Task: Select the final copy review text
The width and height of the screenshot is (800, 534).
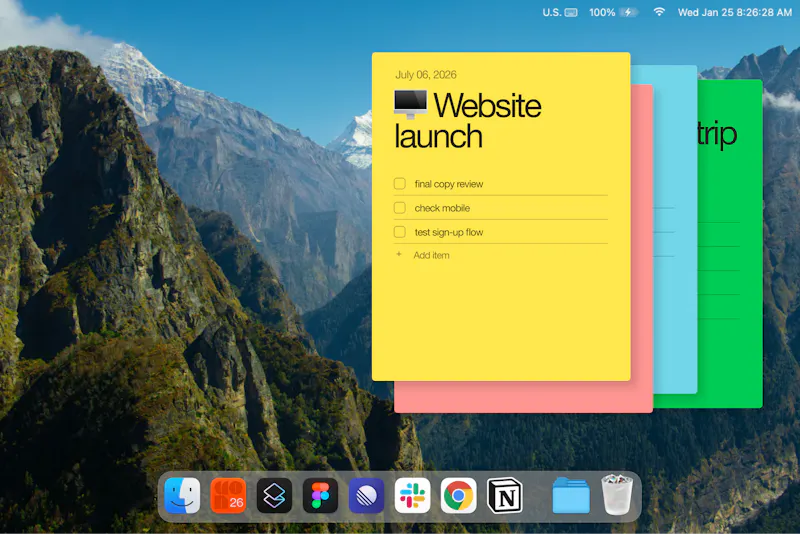Action: [448, 184]
